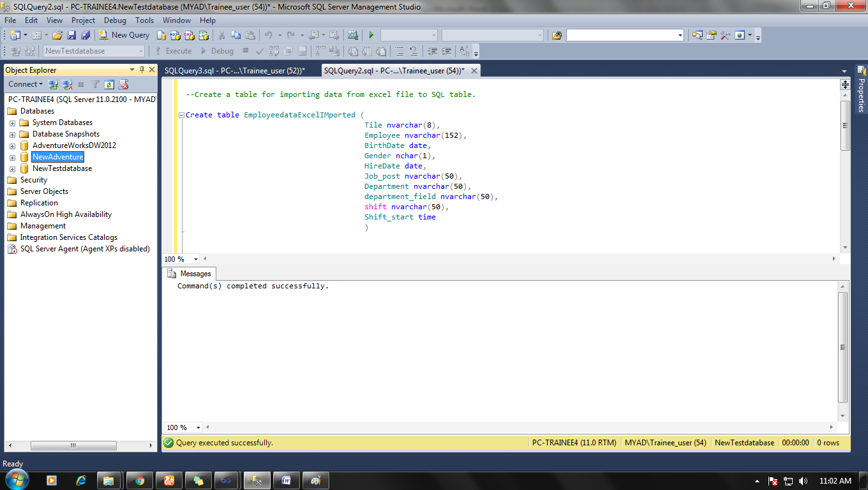Select the Messages results tab
Viewport: 868px width, 490px height.
(190, 274)
